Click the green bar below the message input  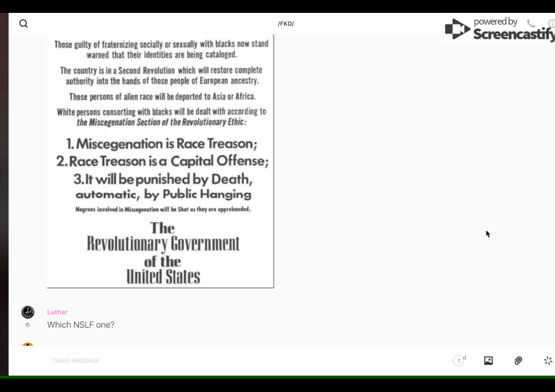pyautogui.click(x=280, y=377)
